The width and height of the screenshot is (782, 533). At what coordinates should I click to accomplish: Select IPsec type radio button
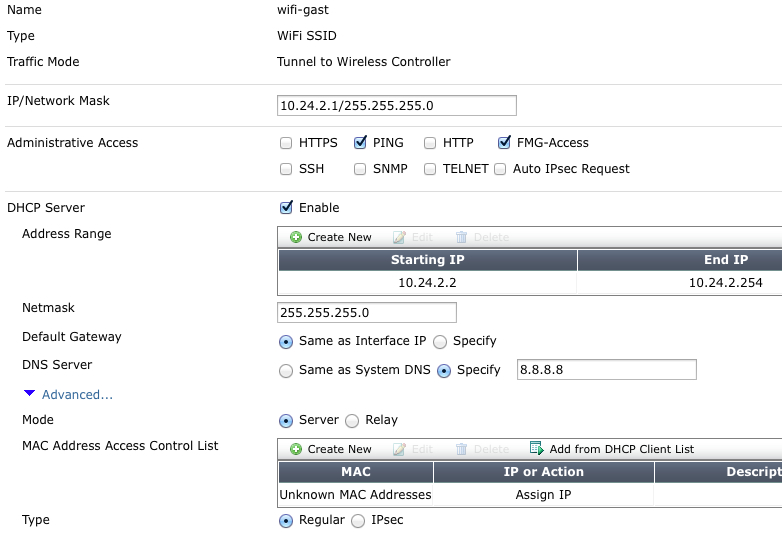[358, 520]
